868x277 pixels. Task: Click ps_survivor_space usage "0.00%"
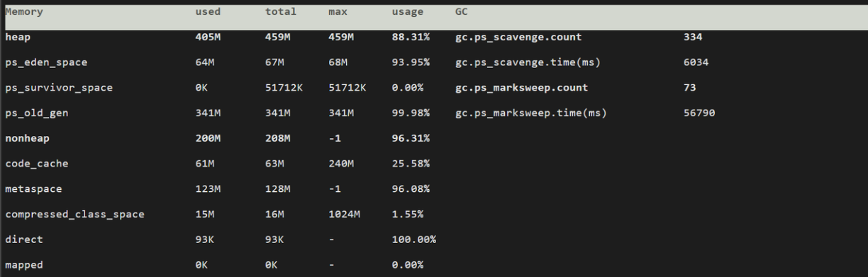[408, 89]
